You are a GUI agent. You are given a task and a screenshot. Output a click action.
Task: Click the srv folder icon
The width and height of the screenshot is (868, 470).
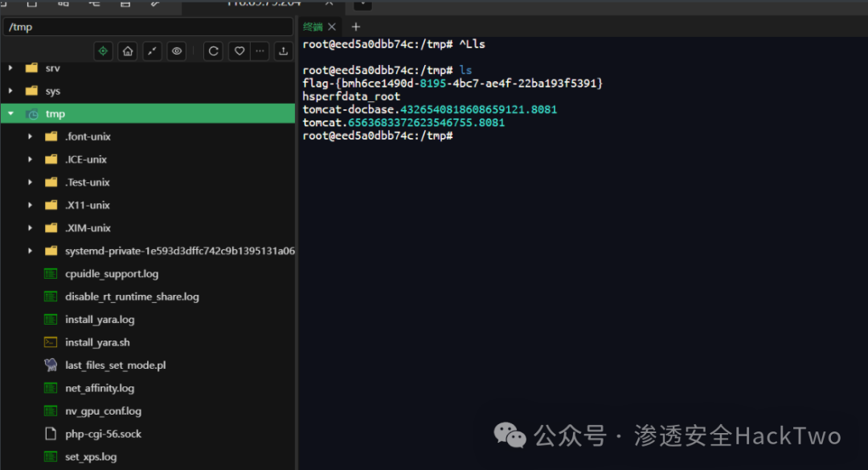(31, 67)
